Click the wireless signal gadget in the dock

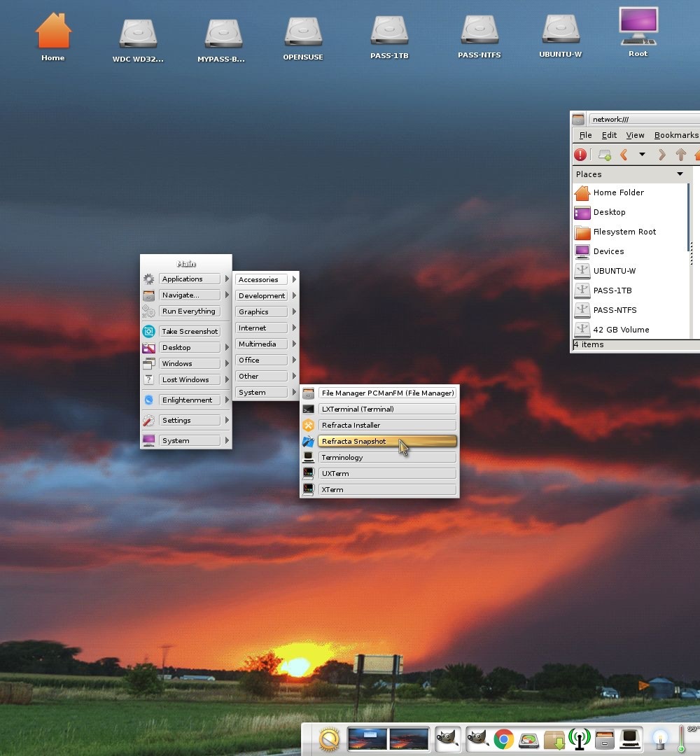578,738
